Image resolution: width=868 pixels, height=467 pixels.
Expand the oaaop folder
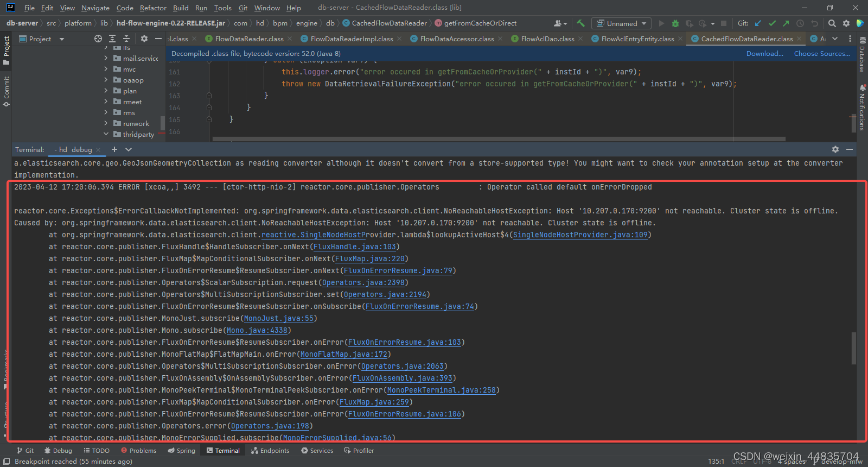tap(106, 80)
